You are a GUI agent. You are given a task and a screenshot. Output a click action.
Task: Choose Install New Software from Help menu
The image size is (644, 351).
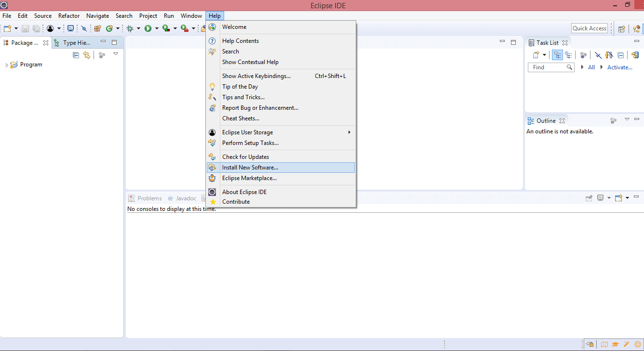click(281, 168)
